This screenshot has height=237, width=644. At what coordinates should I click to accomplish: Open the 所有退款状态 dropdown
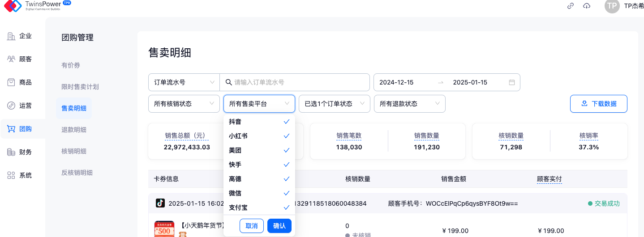point(409,104)
